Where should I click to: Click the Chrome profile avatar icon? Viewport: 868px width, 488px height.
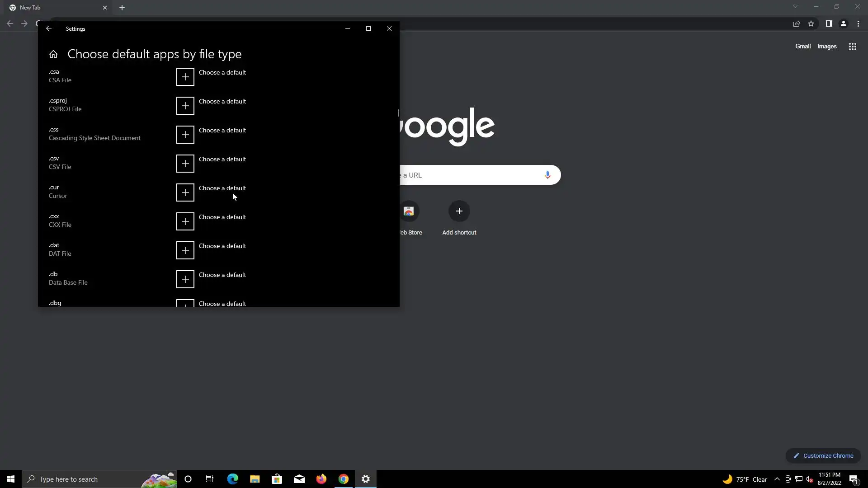(843, 23)
